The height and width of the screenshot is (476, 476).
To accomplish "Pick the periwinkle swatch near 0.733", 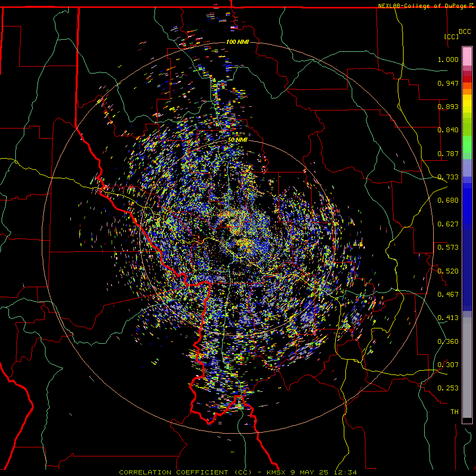I will tap(467, 168).
